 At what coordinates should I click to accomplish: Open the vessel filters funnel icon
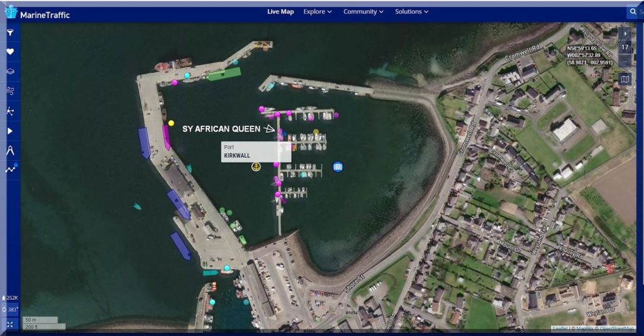tap(10, 32)
